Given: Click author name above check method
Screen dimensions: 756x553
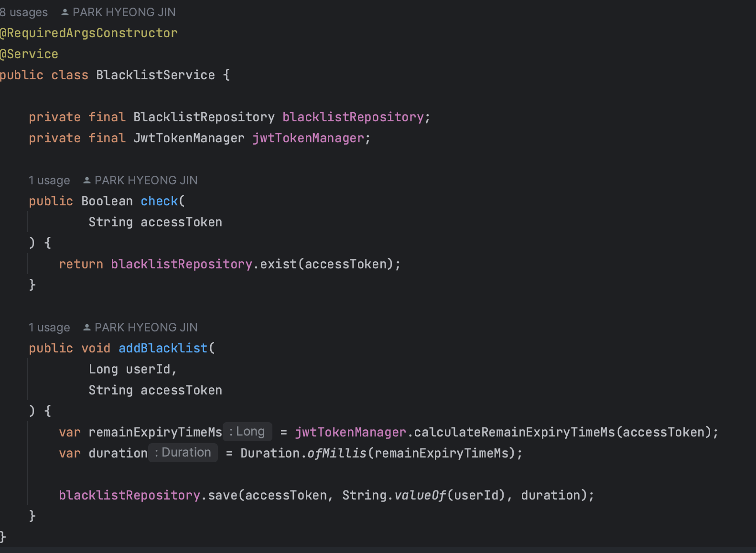Looking at the screenshot, I should 146,181.
